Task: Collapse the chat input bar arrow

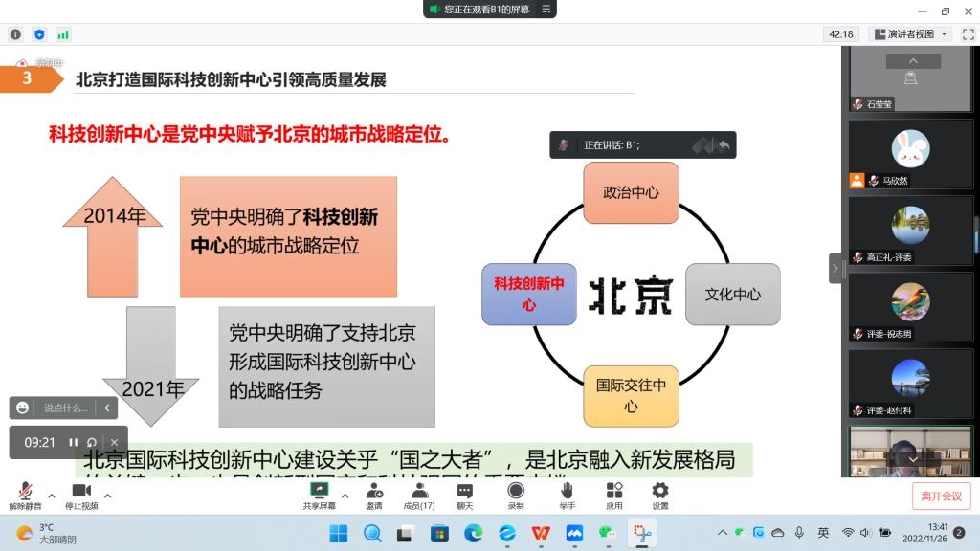Action: 107,408
